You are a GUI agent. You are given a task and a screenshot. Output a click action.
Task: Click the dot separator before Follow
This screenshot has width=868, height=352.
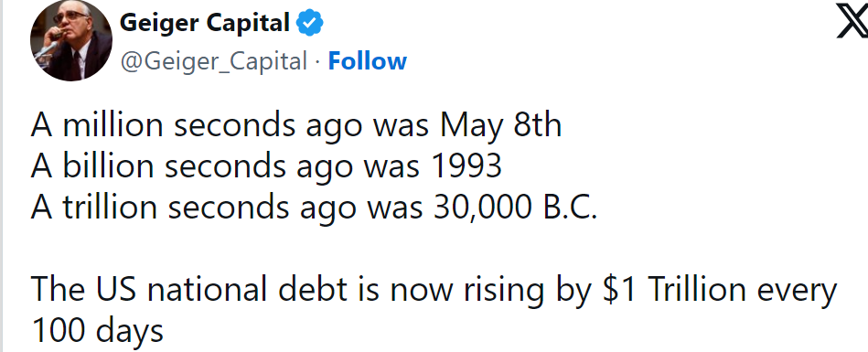click(x=317, y=61)
